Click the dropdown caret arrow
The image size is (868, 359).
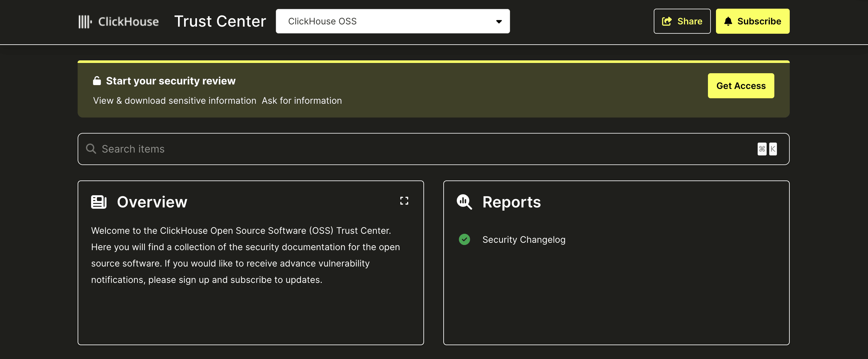click(x=499, y=22)
